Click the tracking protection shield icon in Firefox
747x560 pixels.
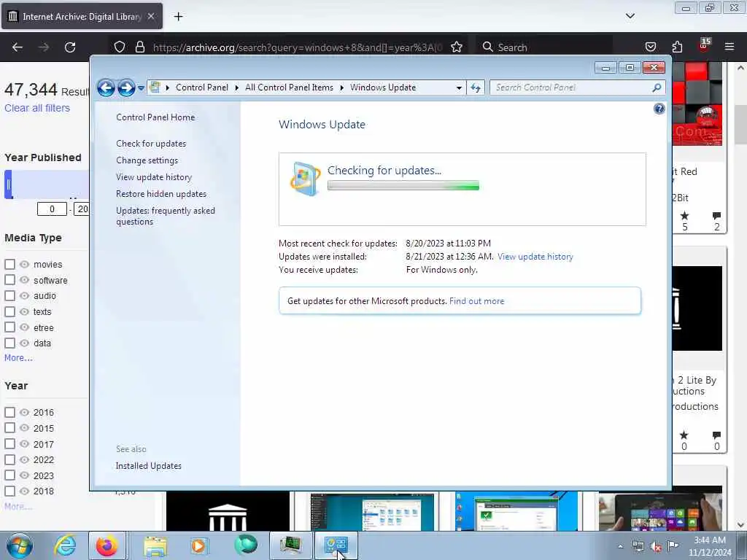click(120, 47)
